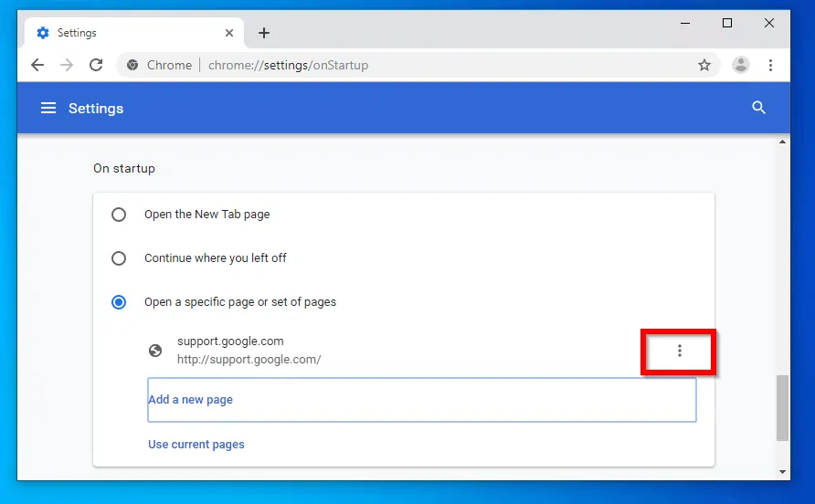815x504 pixels.
Task: Click Use current pages link
Action: tap(196, 445)
